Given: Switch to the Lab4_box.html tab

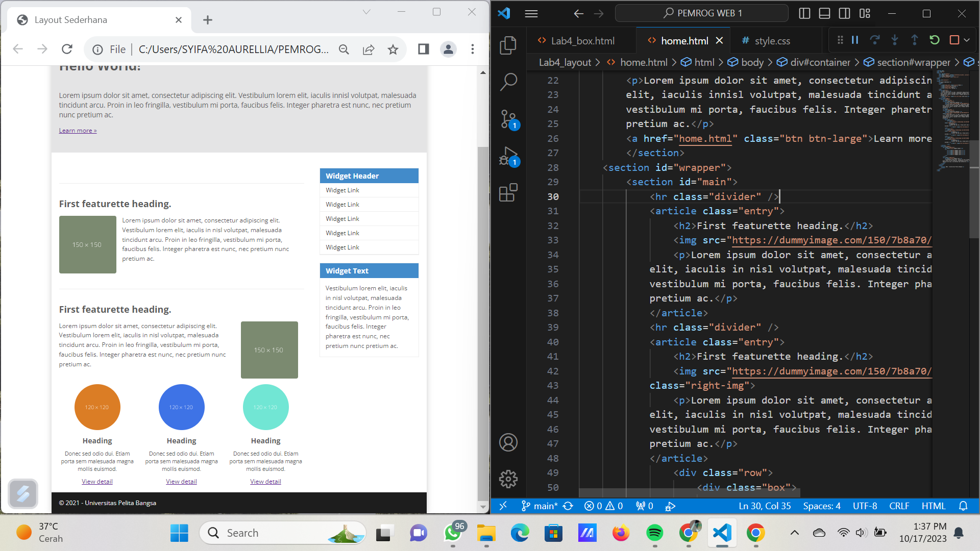Looking at the screenshot, I should click(x=581, y=40).
